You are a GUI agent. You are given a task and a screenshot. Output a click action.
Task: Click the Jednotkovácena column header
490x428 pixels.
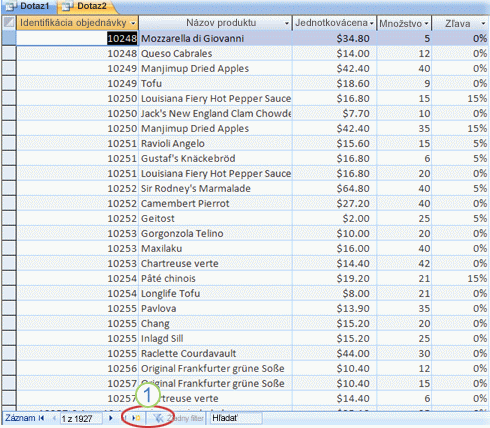(334, 23)
